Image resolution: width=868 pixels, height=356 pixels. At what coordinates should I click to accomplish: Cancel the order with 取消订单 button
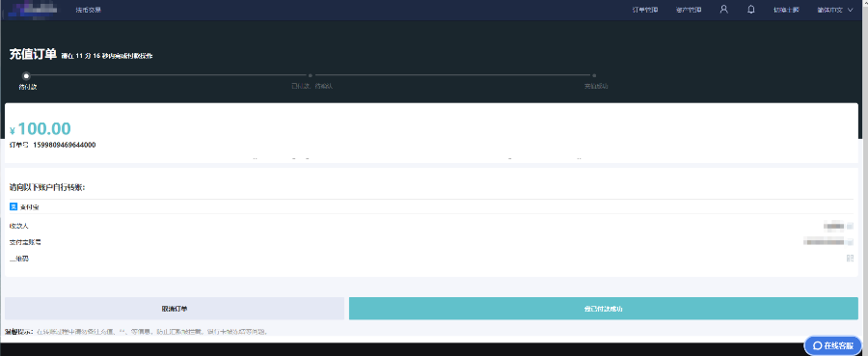click(175, 309)
